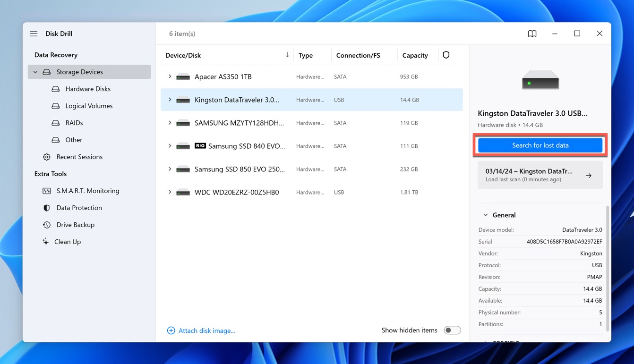The image size is (634, 364).
Task: Expand the Samsung SSD 840 EVO row
Action: [170, 146]
